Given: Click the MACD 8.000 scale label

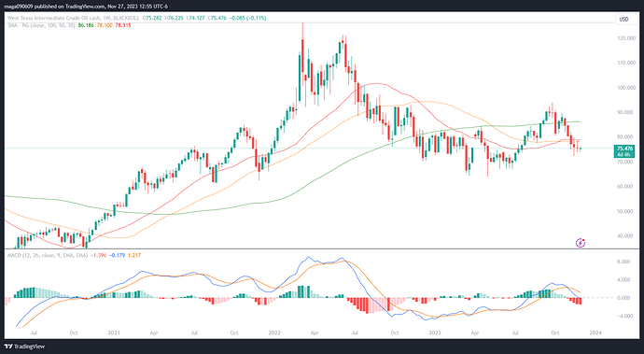Looking at the screenshot, I should (623, 262).
